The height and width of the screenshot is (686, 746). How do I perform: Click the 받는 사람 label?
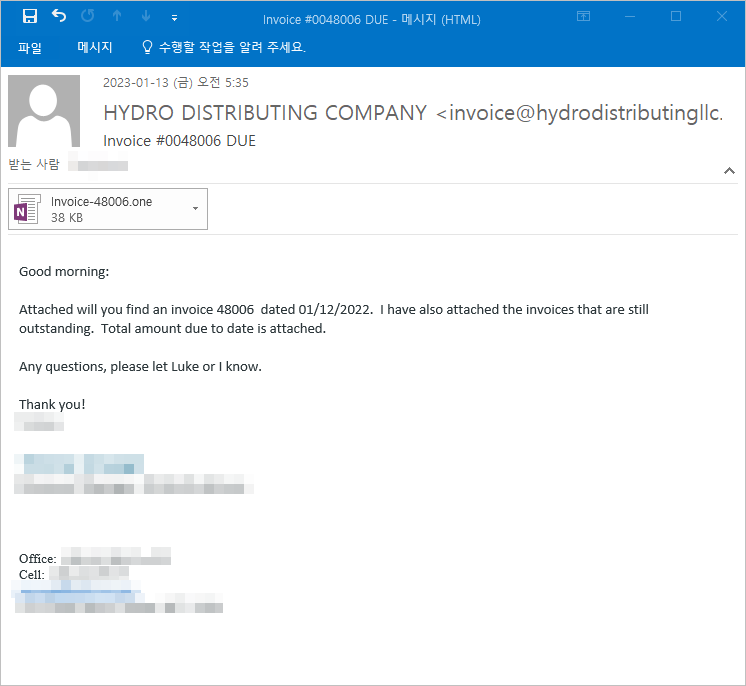point(34,165)
